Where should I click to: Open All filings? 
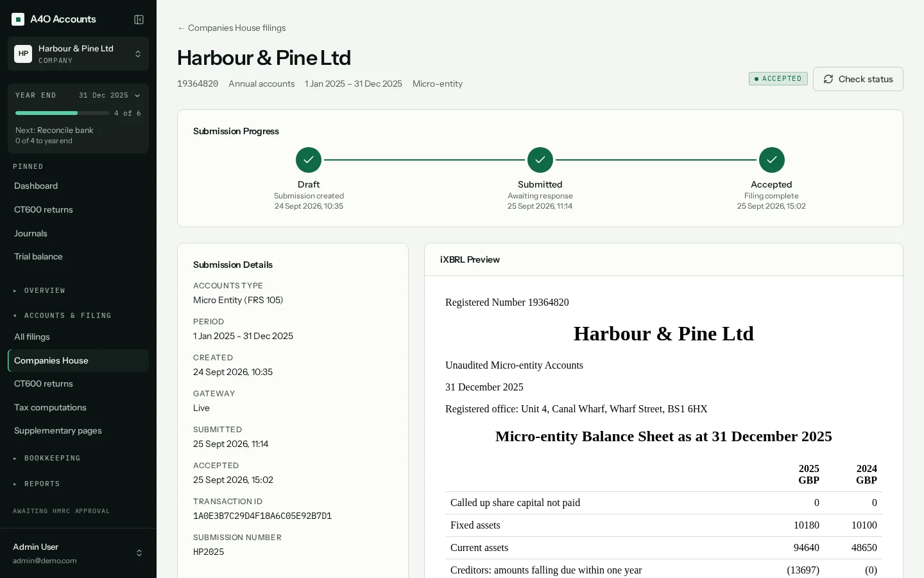(x=78, y=337)
